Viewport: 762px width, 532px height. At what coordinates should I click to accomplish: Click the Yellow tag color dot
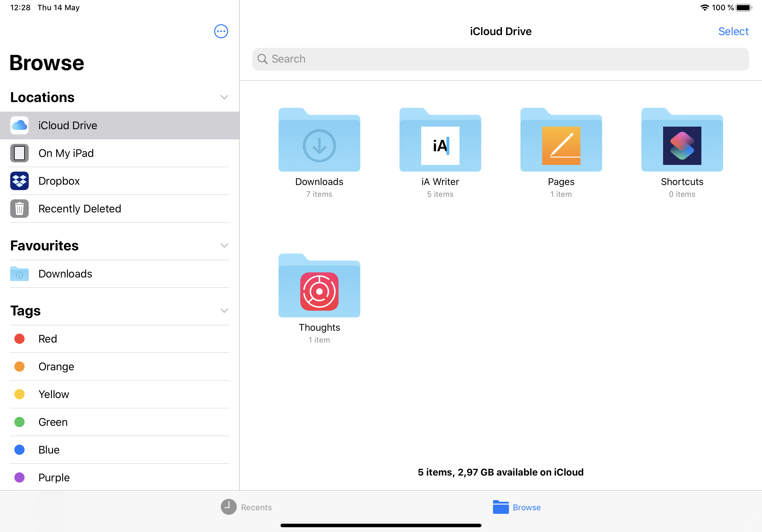point(19,394)
